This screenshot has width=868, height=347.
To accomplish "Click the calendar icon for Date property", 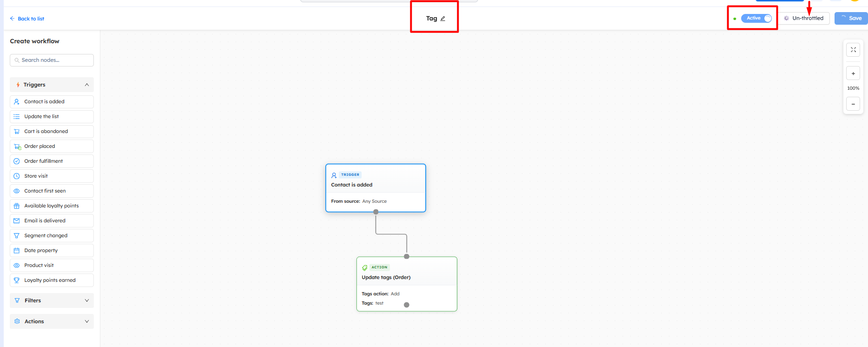I will tap(17, 251).
